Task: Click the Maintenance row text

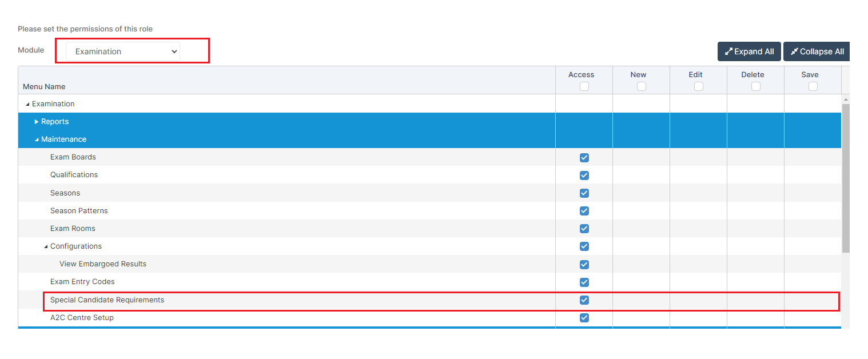Action: click(64, 139)
